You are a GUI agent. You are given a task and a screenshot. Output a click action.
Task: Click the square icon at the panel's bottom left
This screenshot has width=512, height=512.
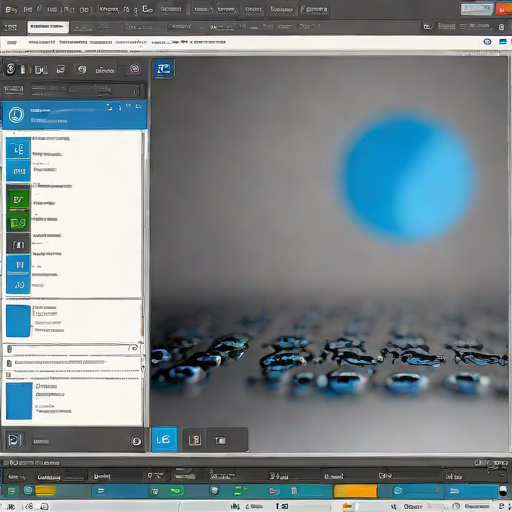click(x=14, y=440)
